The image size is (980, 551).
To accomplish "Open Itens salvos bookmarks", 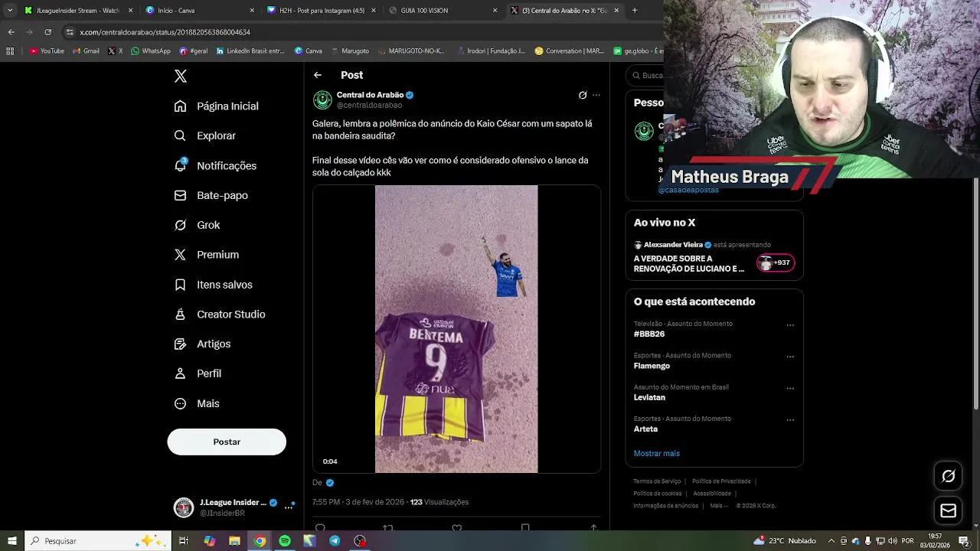I will tap(214, 285).
